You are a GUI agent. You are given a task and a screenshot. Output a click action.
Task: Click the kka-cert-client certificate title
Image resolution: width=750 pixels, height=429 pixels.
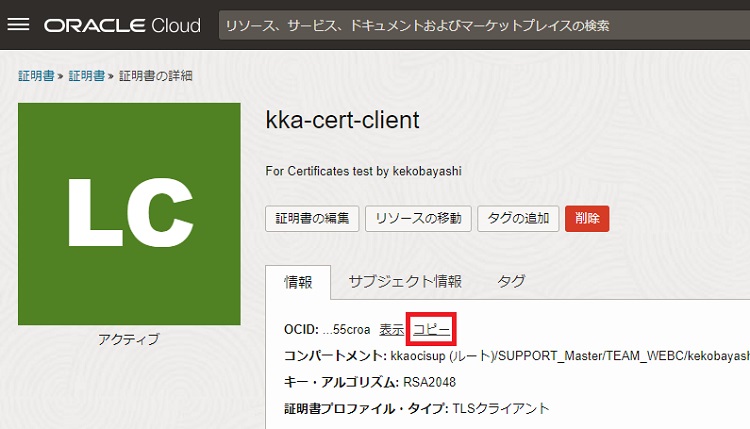pyautogui.click(x=342, y=121)
